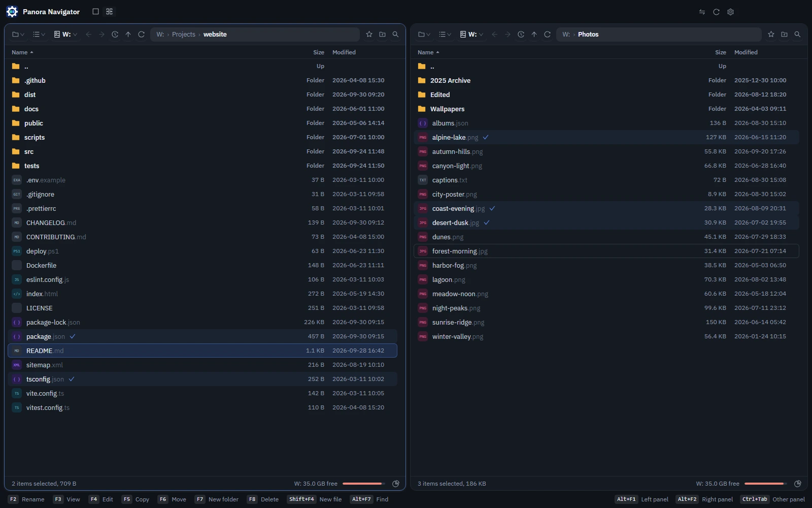
Task: Open disk usage chart in left status bar
Action: coord(396,484)
